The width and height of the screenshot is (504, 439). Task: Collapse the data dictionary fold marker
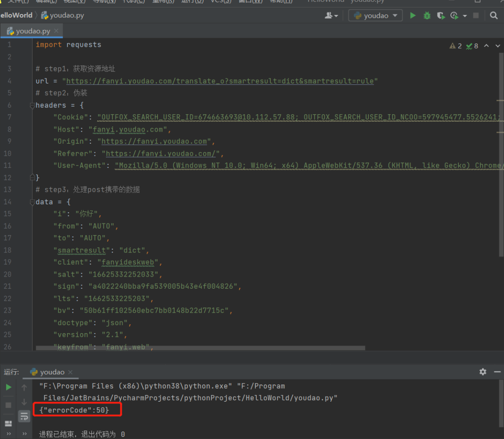pos(32,202)
